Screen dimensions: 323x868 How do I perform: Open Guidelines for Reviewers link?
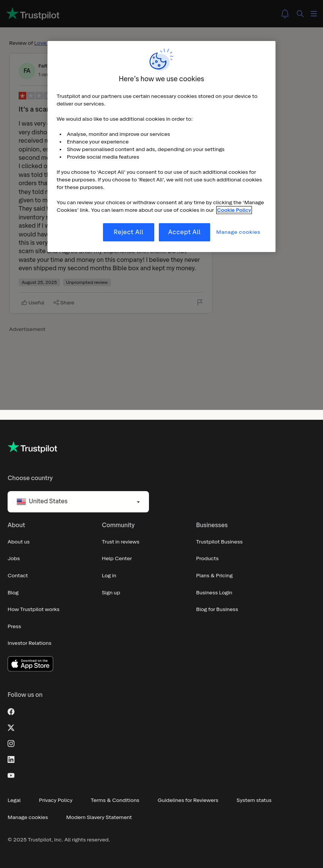click(x=188, y=800)
